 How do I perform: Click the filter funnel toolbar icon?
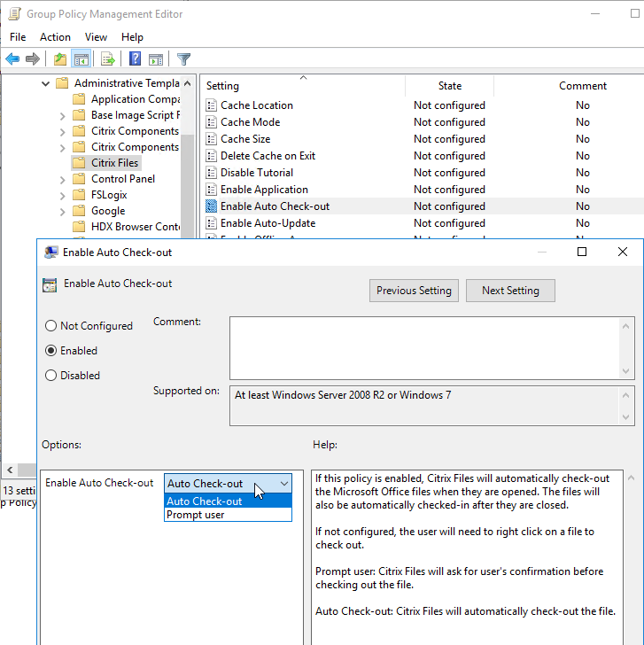click(183, 59)
